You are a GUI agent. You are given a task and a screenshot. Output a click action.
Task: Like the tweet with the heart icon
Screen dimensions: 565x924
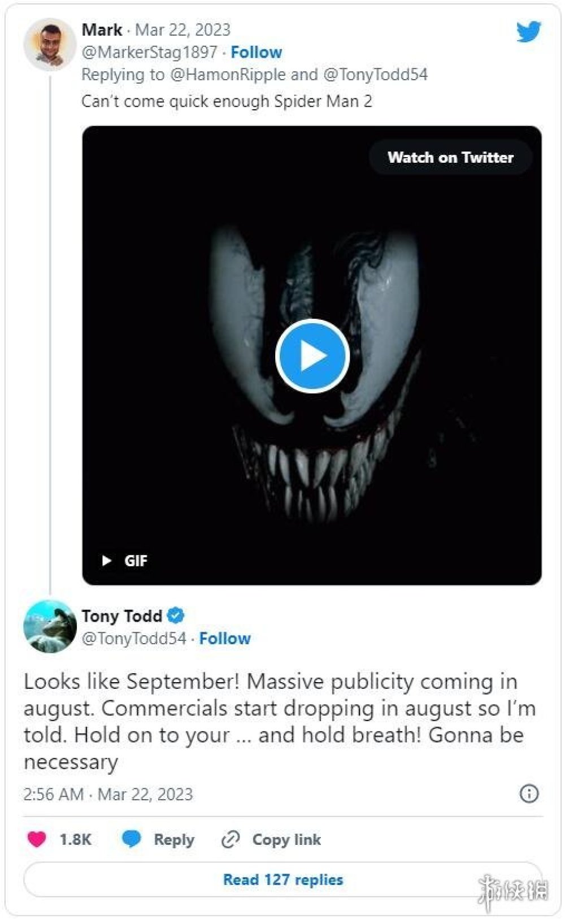tap(37, 839)
